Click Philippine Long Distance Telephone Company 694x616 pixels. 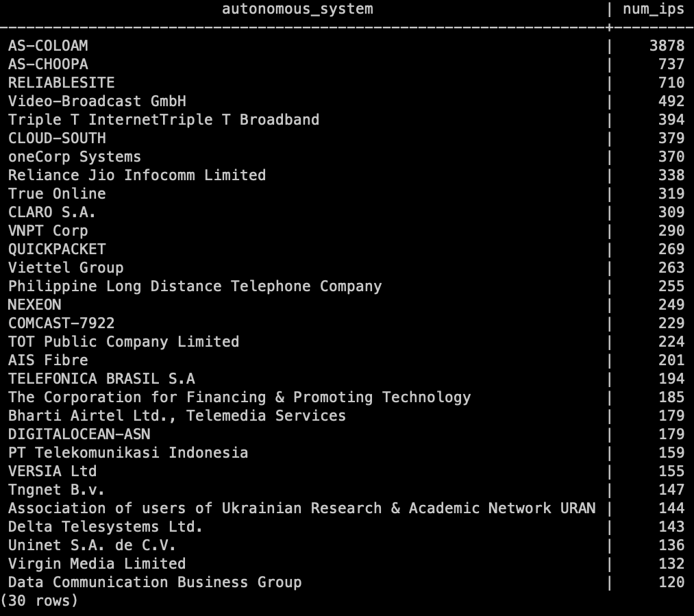pyautogui.click(x=195, y=286)
